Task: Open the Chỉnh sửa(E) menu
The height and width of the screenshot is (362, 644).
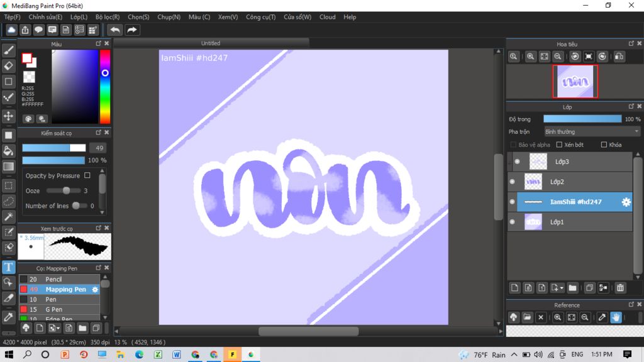Action: pos(45,17)
